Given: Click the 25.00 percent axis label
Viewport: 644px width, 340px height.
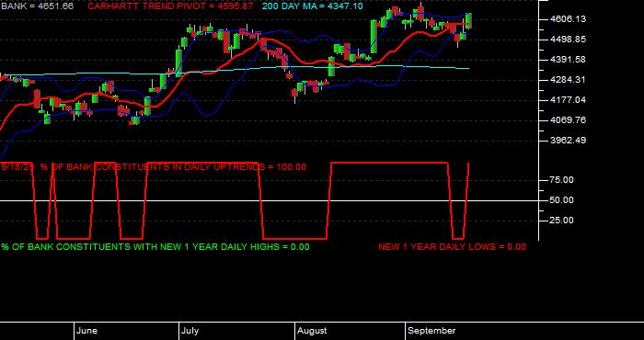Looking at the screenshot, I should tap(562, 221).
